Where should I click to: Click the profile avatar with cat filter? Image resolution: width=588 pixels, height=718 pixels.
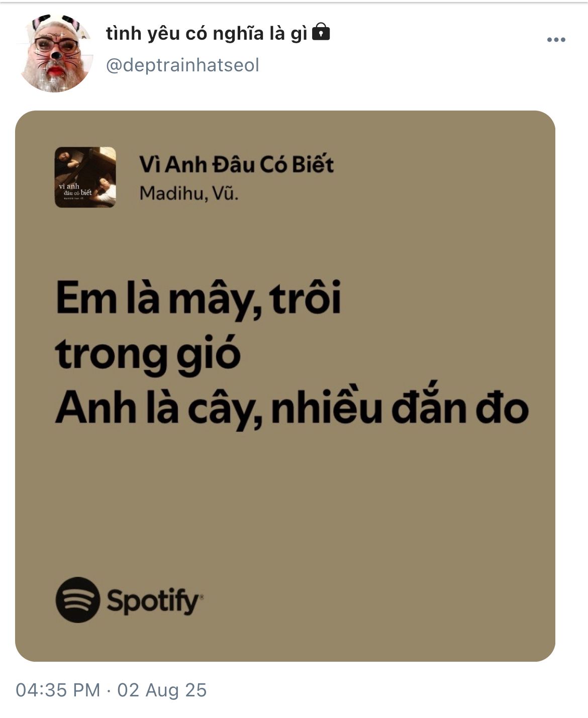pyautogui.click(x=55, y=53)
